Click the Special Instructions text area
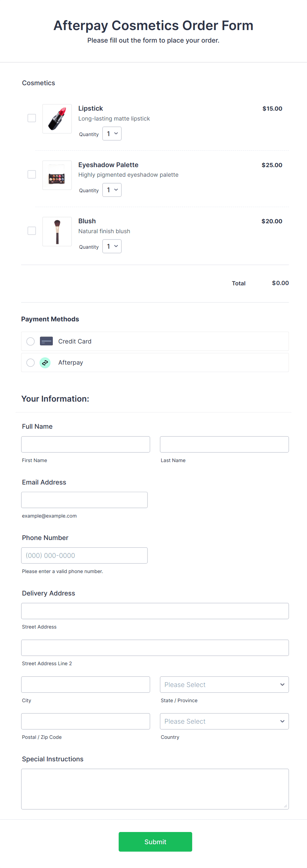 [155, 788]
